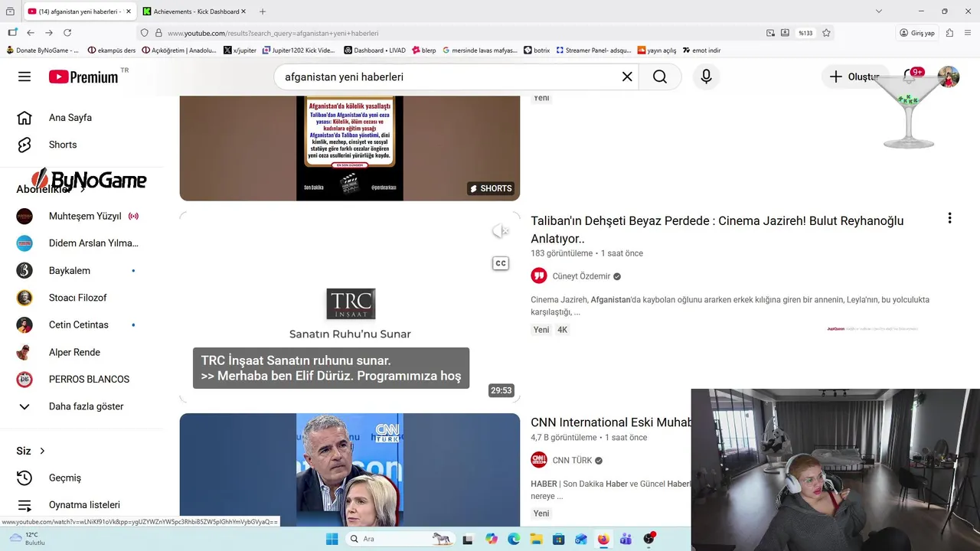The height and width of the screenshot is (551, 980).
Task: Click the Cüneyt Özdemir channel avatar
Action: (x=539, y=276)
